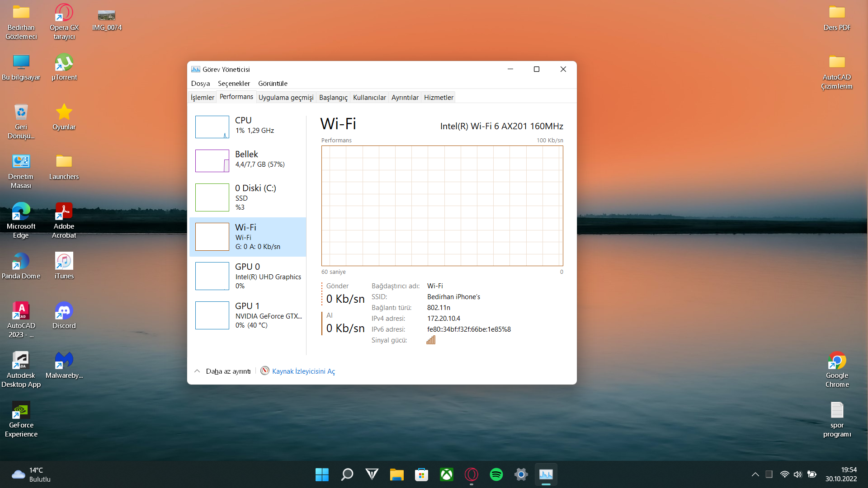Click the Wi-Fi throughput graph area
The image size is (868, 488).
pyautogui.click(x=442, y=206)
